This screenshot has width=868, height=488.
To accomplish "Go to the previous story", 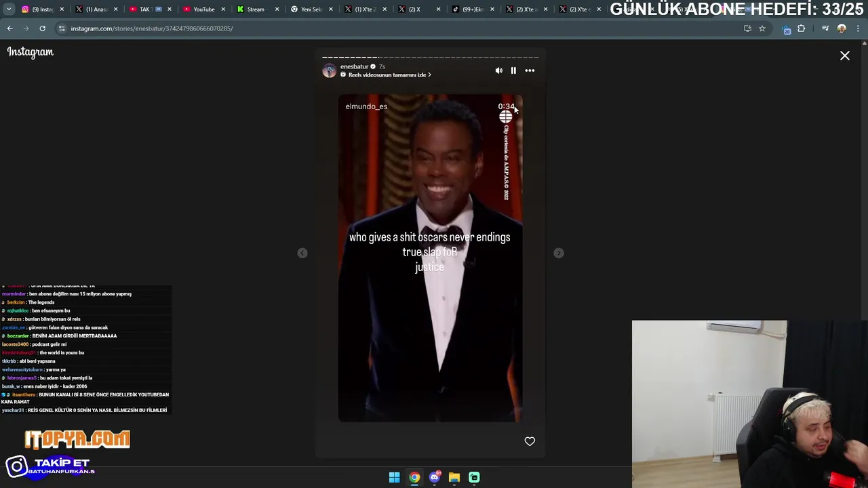I will click(x=302, y=253).
